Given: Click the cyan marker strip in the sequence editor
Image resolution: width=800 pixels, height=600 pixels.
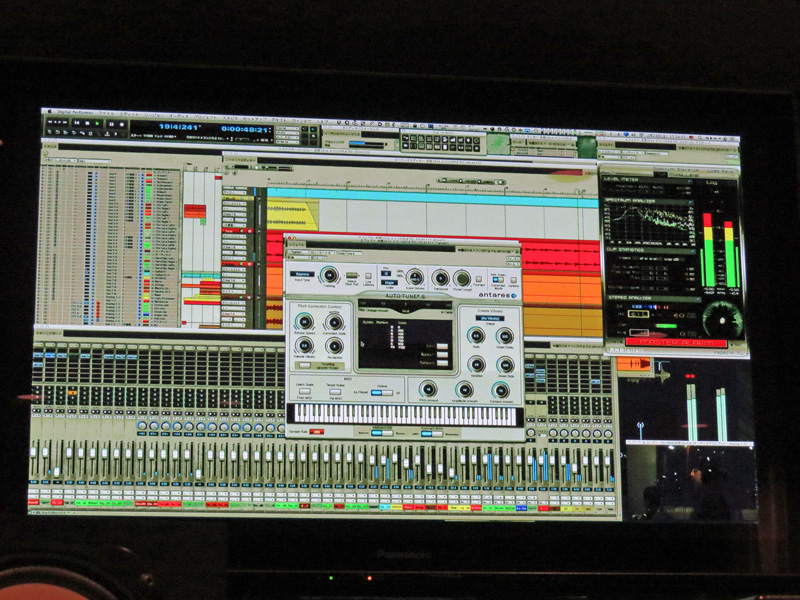Looking at the screenshot, I should (432, 196).
